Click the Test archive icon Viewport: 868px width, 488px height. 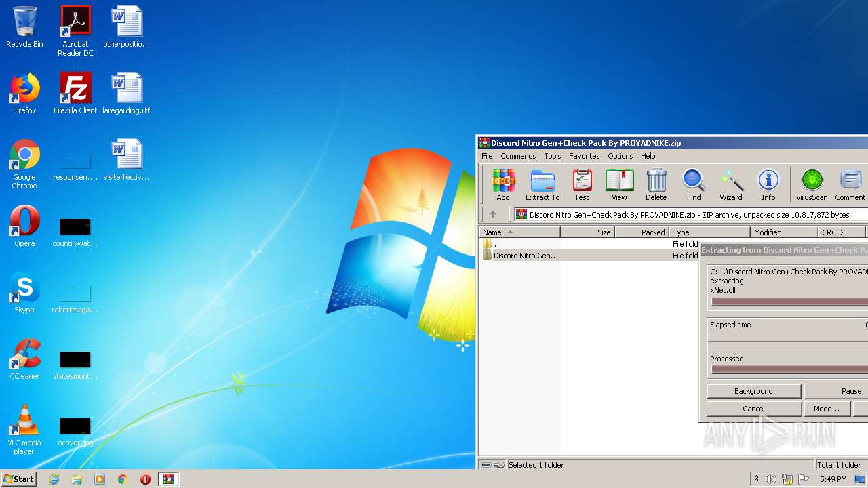click(x=582, y=185)
